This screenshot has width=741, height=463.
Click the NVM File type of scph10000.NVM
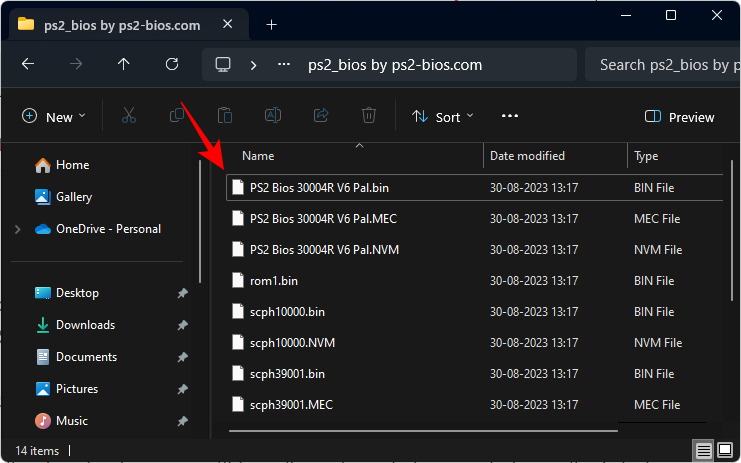click(658, 343)
